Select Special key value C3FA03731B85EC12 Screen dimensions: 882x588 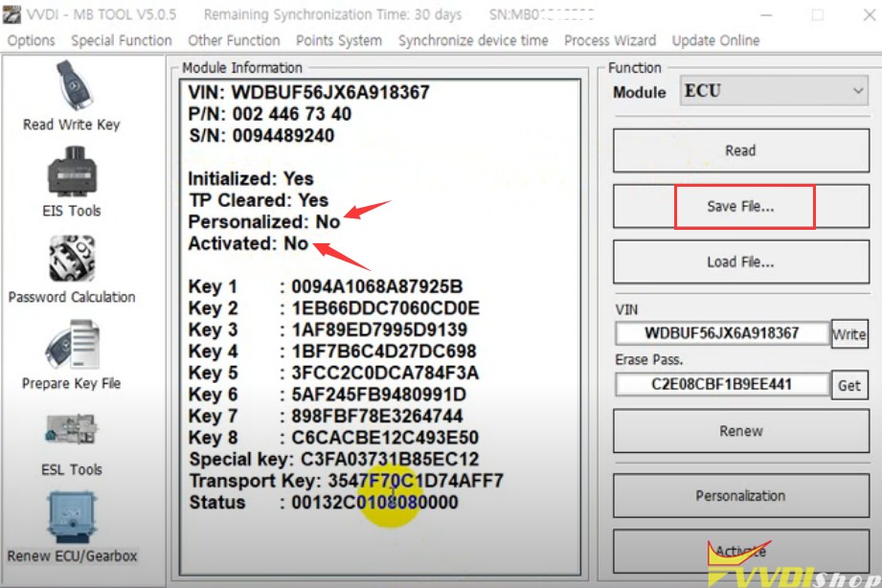[x=390, y=459]
